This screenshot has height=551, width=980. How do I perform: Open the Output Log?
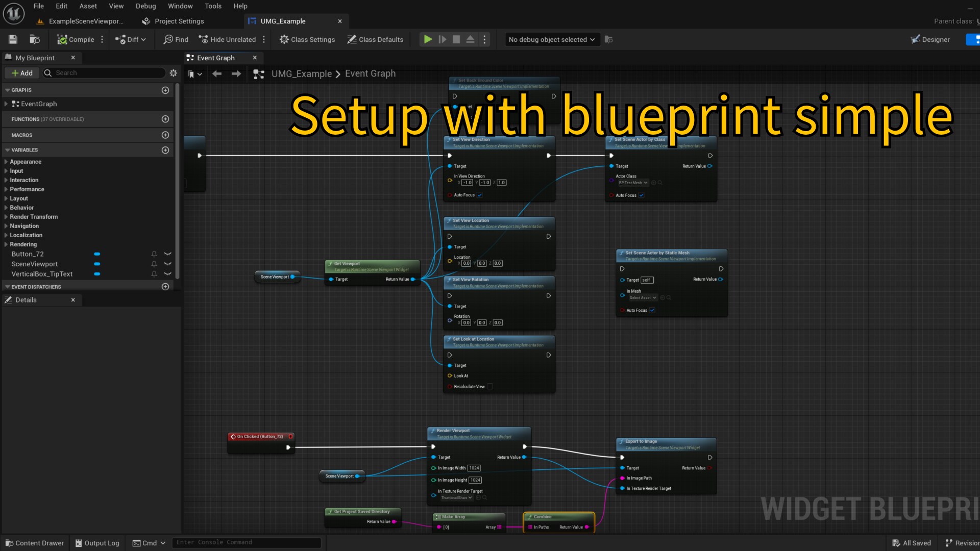(x=97, y=543)
